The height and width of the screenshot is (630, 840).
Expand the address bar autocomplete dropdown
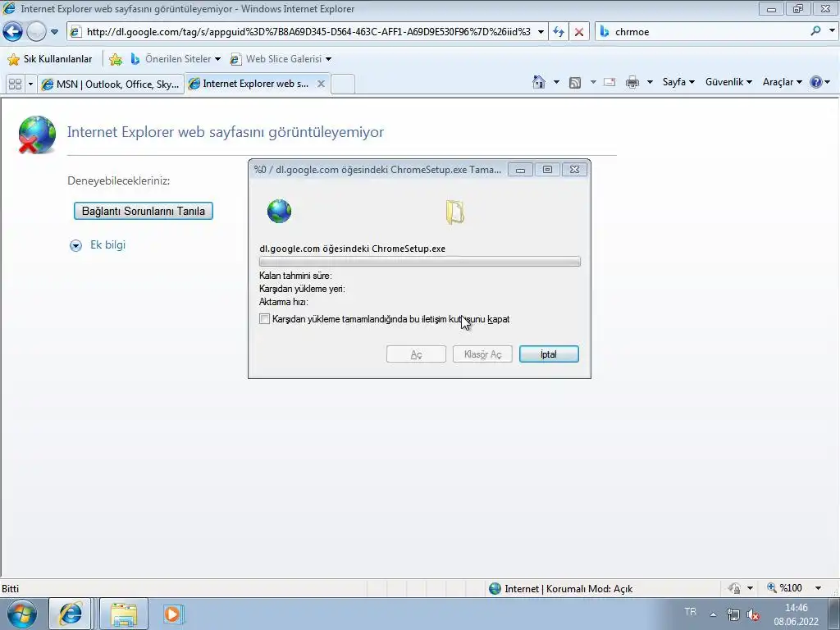541,32
